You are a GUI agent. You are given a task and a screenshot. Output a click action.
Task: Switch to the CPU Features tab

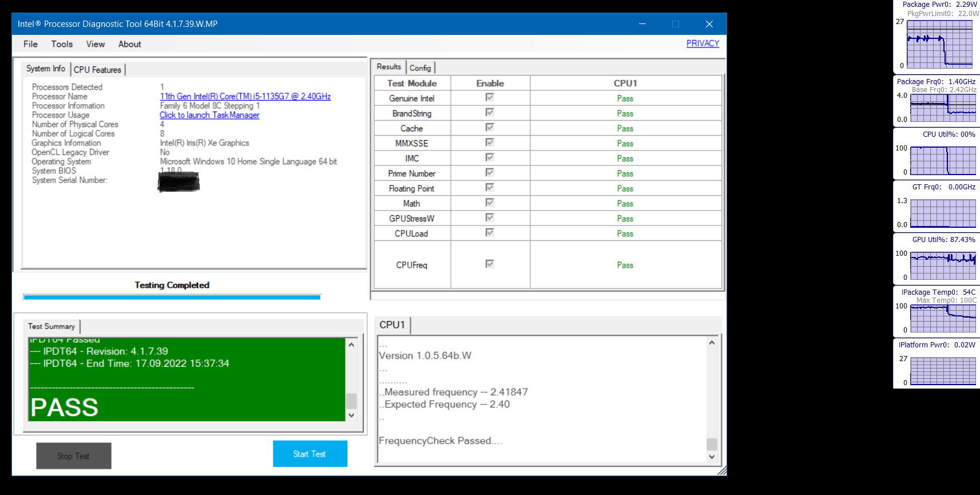98,70
